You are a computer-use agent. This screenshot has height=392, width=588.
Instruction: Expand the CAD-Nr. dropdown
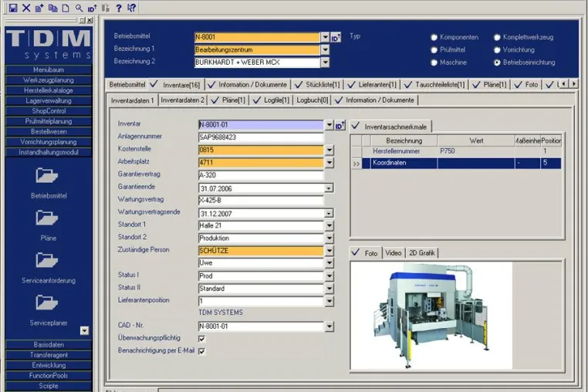click(329, 326)
